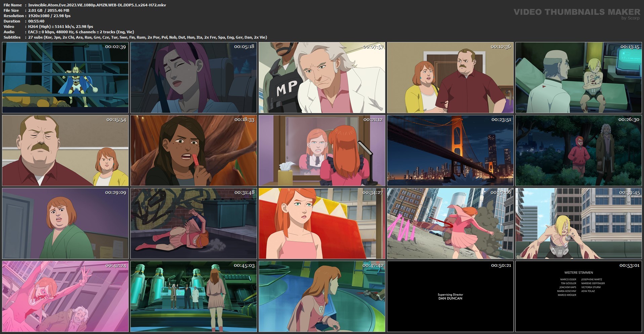Click the thumbnail at 00:26:30
The height and width of the screenshot is (334, 644).
(579, 151)
